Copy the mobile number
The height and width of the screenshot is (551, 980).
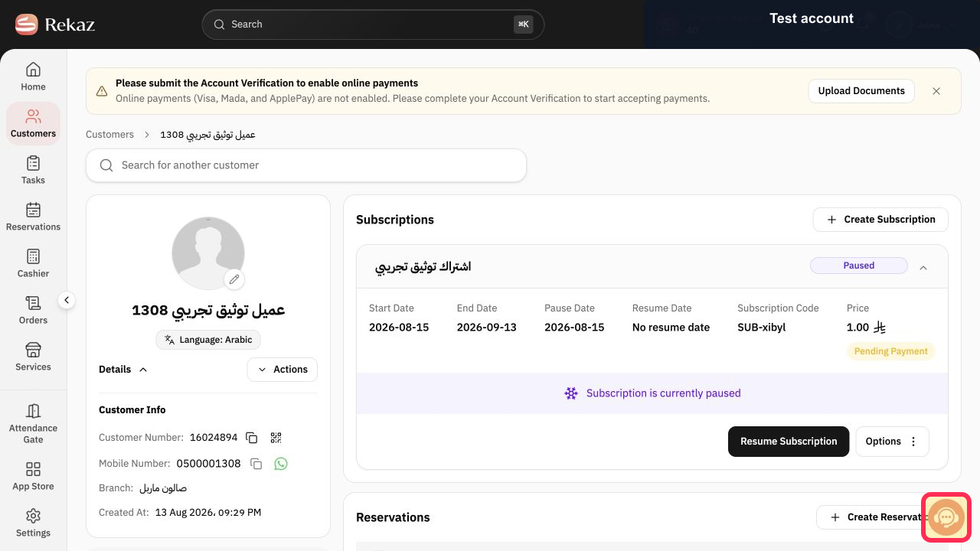(256, 464)
